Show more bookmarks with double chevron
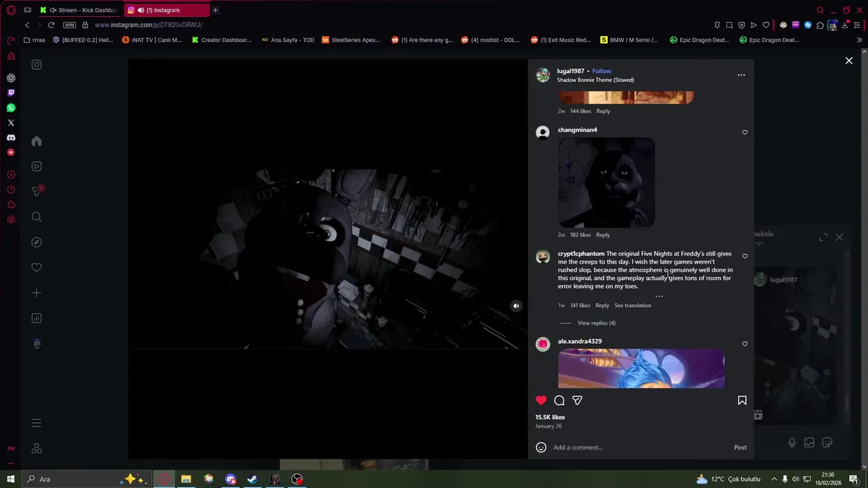868x488 pixels. click(860, 40)
